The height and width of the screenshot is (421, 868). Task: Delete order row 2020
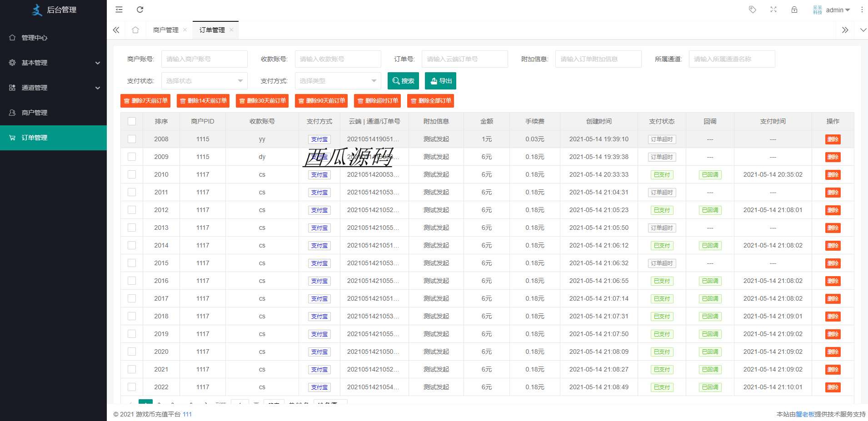(833, 352)
